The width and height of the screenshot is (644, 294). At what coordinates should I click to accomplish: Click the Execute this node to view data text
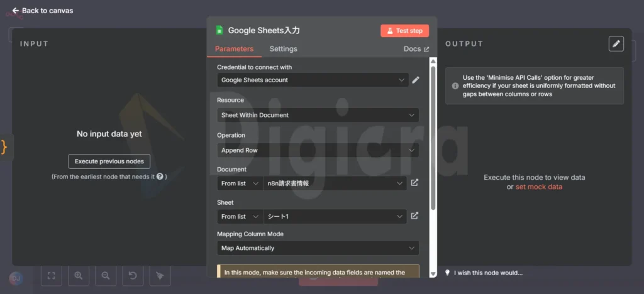535,178
